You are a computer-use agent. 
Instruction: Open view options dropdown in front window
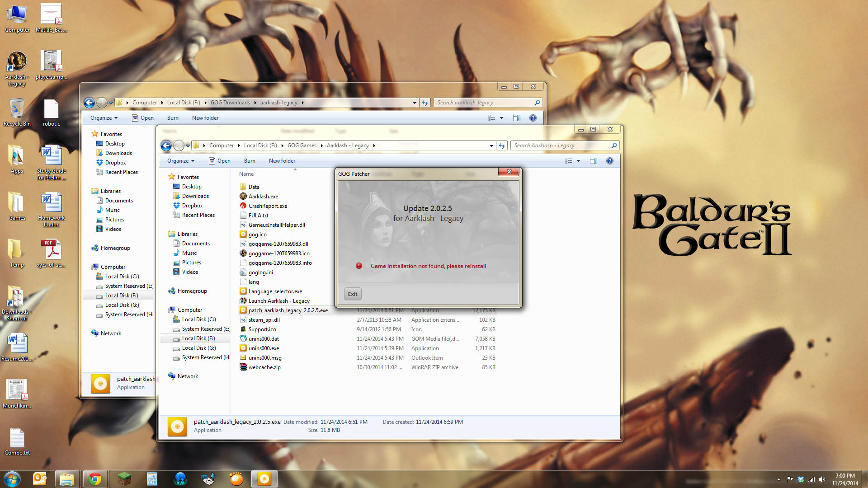(x=578, y=161)
